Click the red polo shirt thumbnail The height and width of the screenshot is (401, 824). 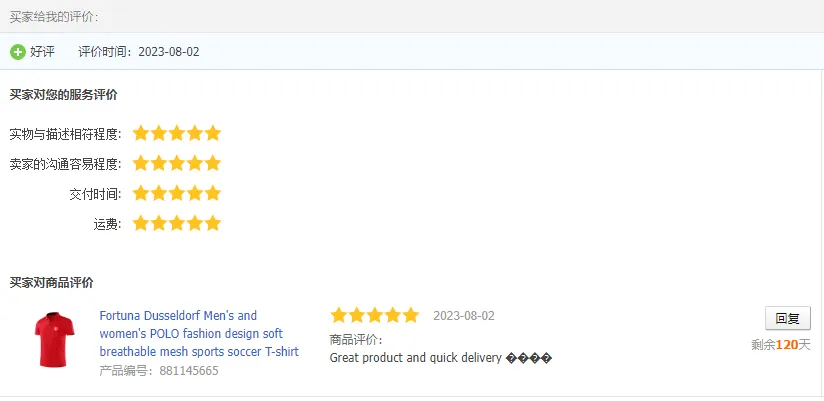55,340
